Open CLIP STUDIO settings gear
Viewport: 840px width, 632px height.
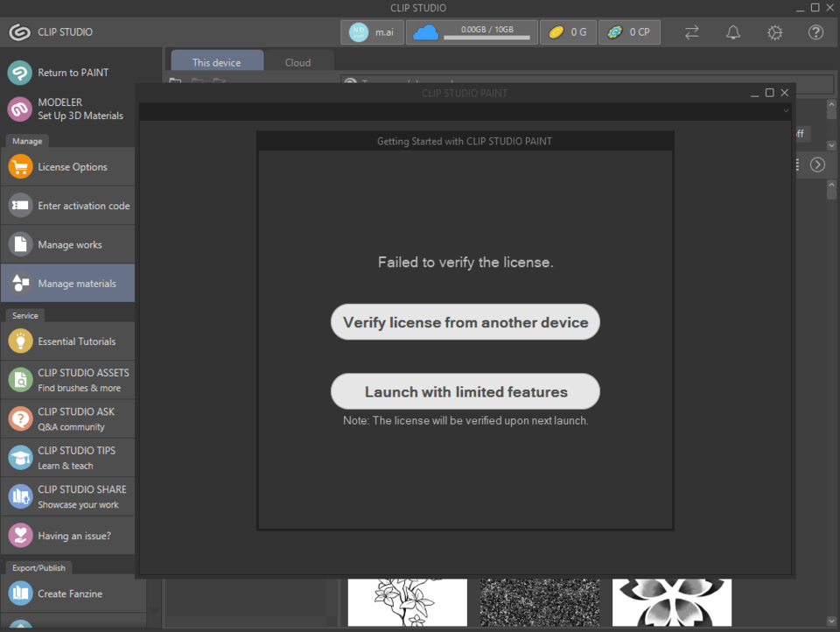pos(774,32)
